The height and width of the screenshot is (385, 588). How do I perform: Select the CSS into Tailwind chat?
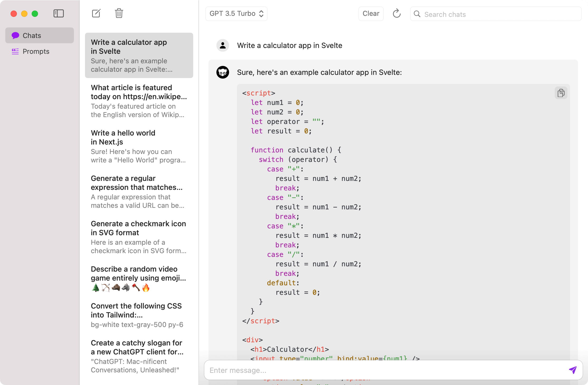139,315
